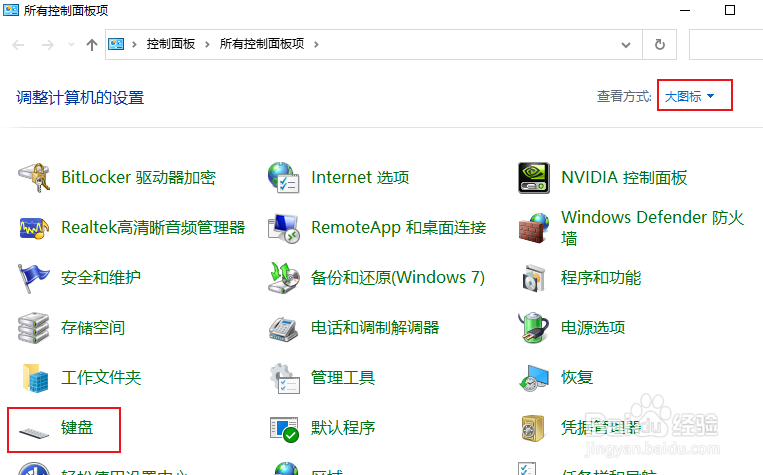
Task: Click NVIDIA 控制面板 link
Action: point(624,178)
